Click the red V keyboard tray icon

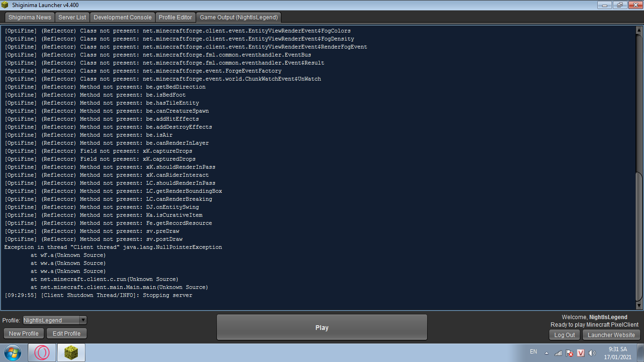(581, 353)
